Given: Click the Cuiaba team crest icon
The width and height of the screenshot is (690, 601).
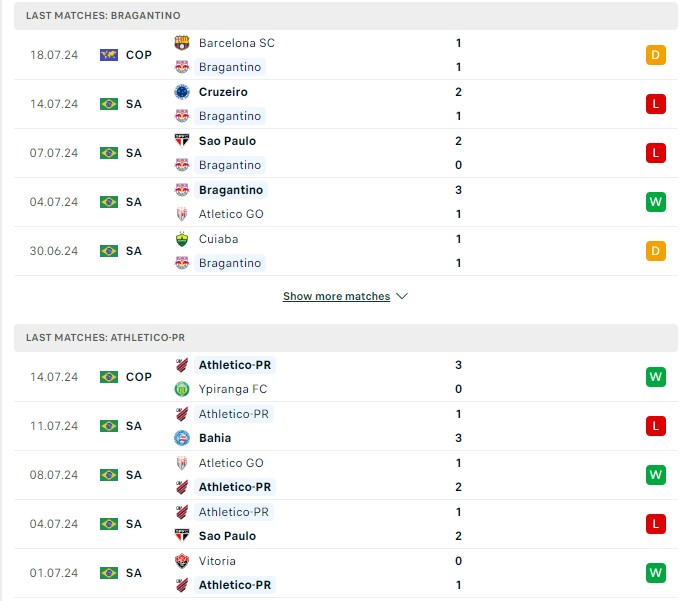Looking at the screenshot, I should click(182, 239).
